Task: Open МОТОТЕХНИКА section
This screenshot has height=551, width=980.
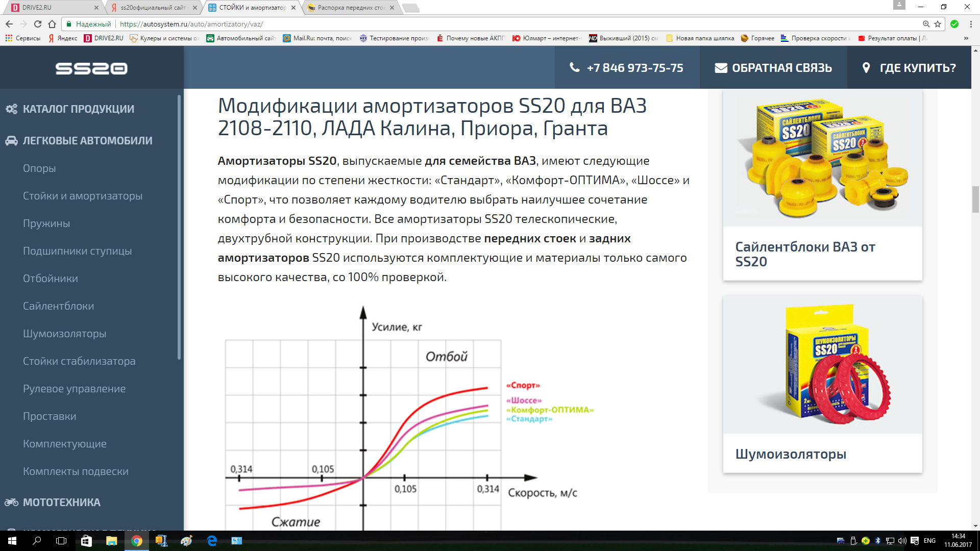Action: click(62, 503)
